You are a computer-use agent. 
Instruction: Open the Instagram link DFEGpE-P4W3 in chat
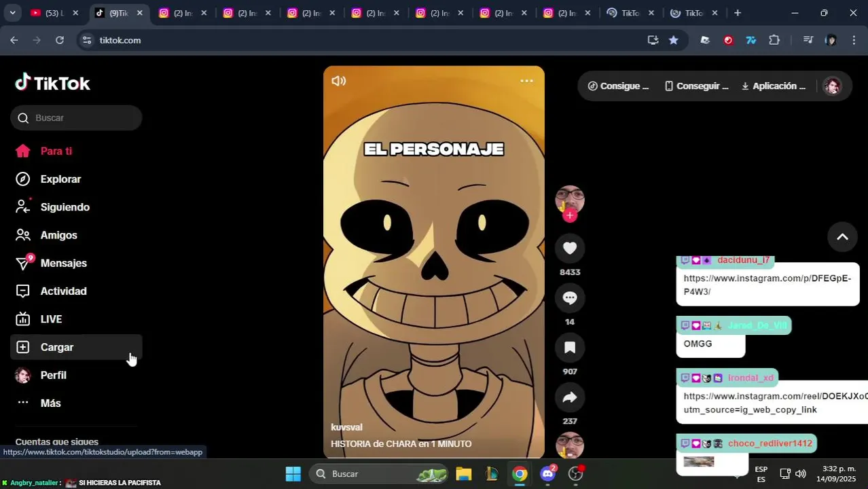coord(767,285)
